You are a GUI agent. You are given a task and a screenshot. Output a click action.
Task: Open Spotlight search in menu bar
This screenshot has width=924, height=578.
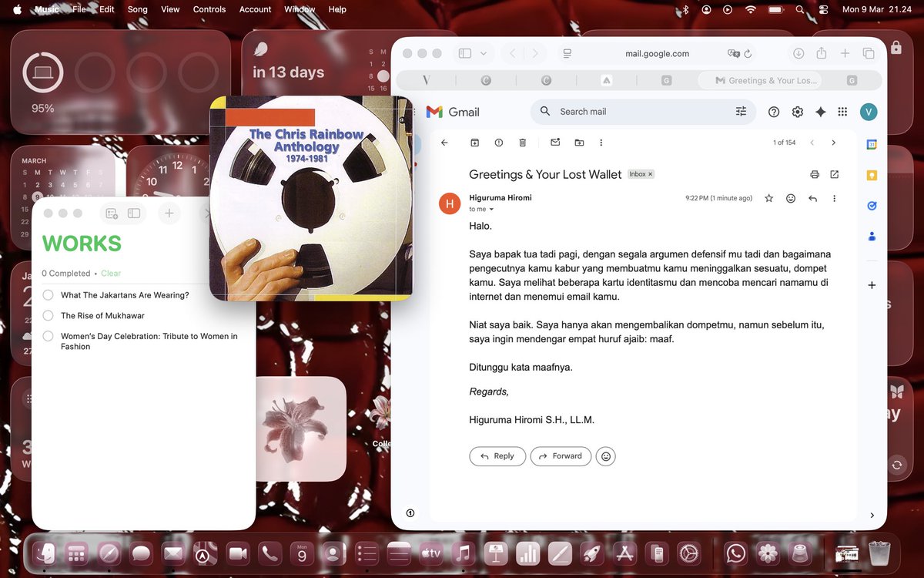[799, 9]
